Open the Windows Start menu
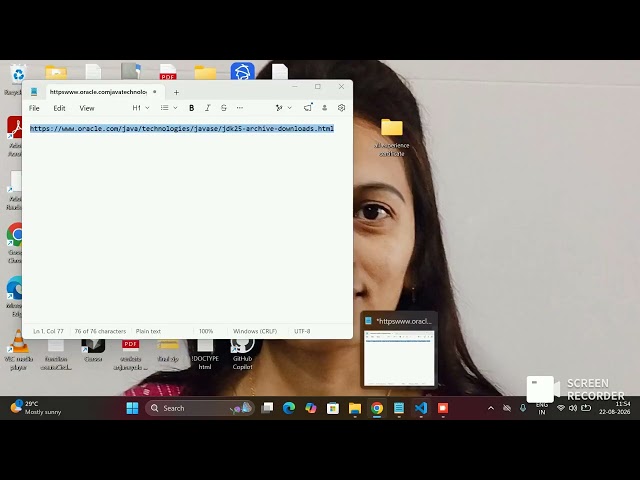 pos(132,408)
